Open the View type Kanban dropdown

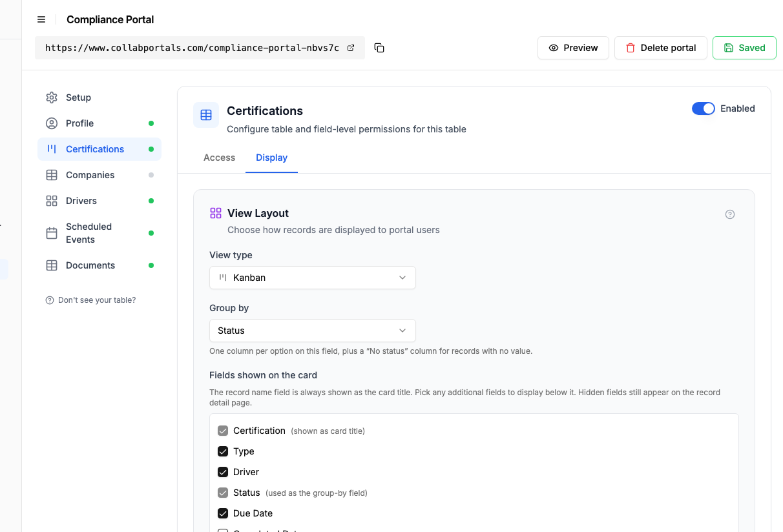click(x=313, y=278)
